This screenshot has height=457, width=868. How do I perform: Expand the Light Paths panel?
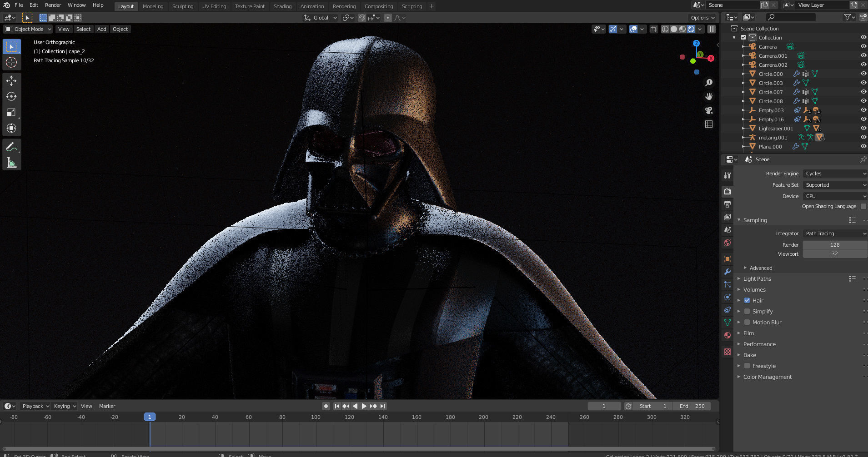(x=757, y=279)
